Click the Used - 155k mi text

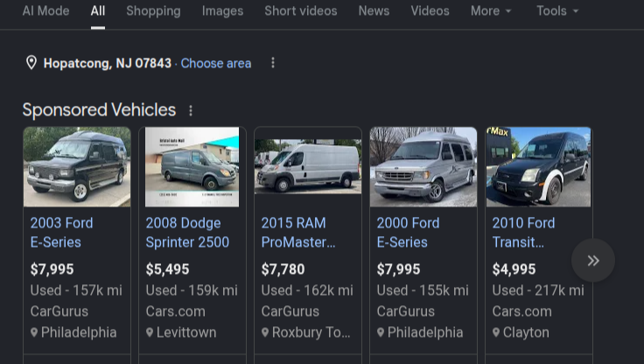(x=423, y=290)
